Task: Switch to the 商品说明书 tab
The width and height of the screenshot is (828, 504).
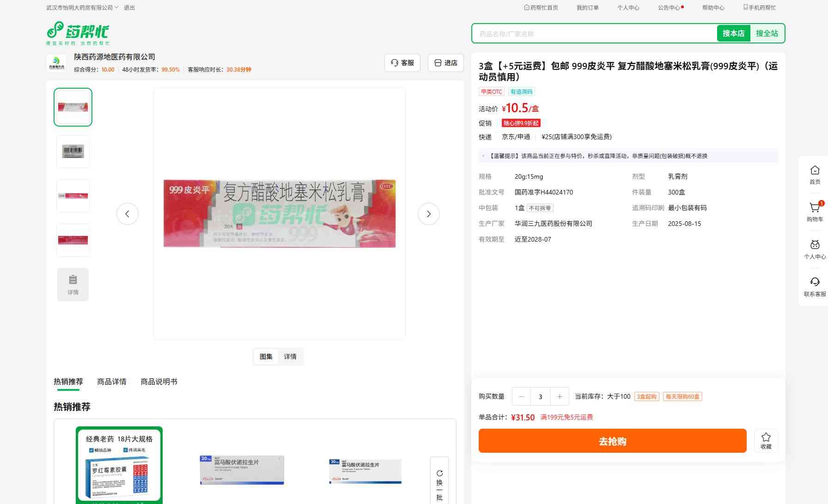Action: coord(158,382)
